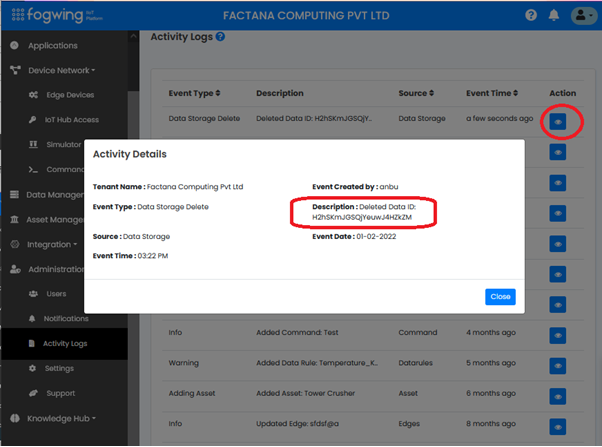
Task: Click the Settings gear icon in sidebar
Action: pyautogui.click(x=33, y=368)
